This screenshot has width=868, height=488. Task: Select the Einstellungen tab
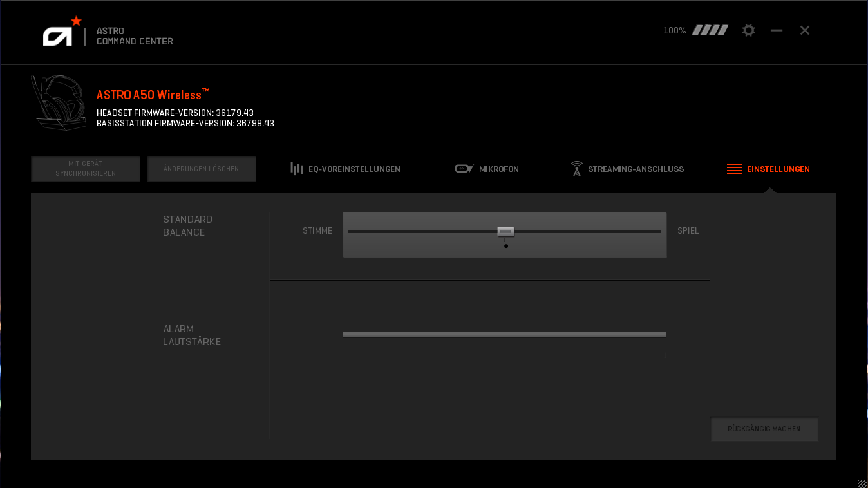pos(769,169)
